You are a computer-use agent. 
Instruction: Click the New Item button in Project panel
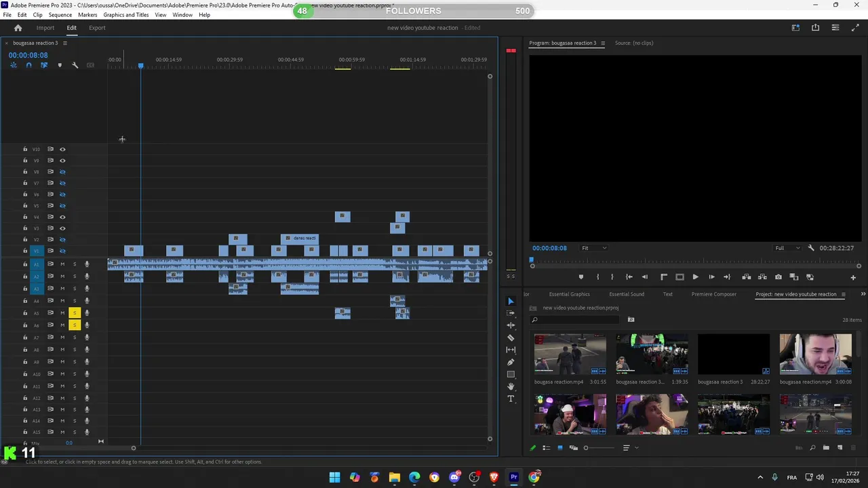[840, 447]
